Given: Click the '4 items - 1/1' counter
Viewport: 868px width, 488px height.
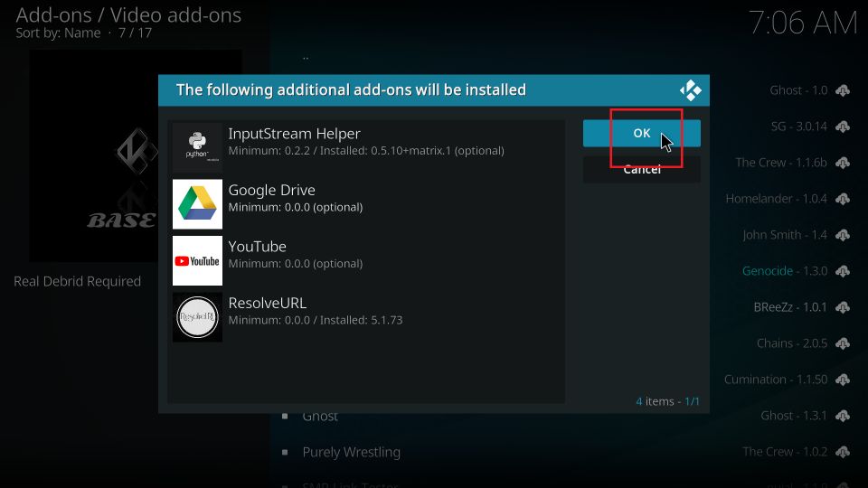Looking at the screenshot, I should tap(667, 401).
